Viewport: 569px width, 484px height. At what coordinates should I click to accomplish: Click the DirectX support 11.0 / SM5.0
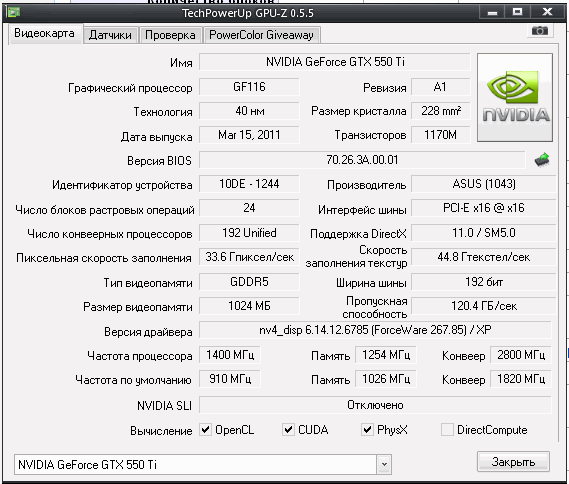tap(484, 233)
